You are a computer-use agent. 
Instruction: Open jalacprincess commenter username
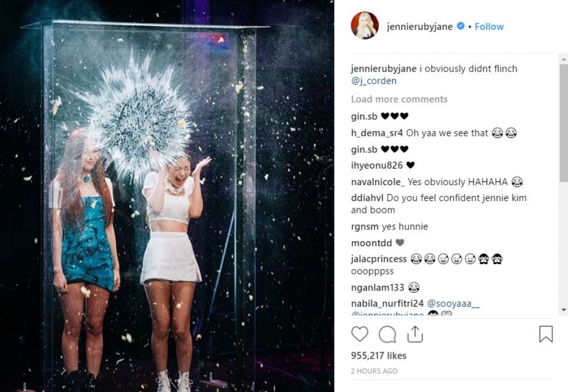(x=379, y=259)
